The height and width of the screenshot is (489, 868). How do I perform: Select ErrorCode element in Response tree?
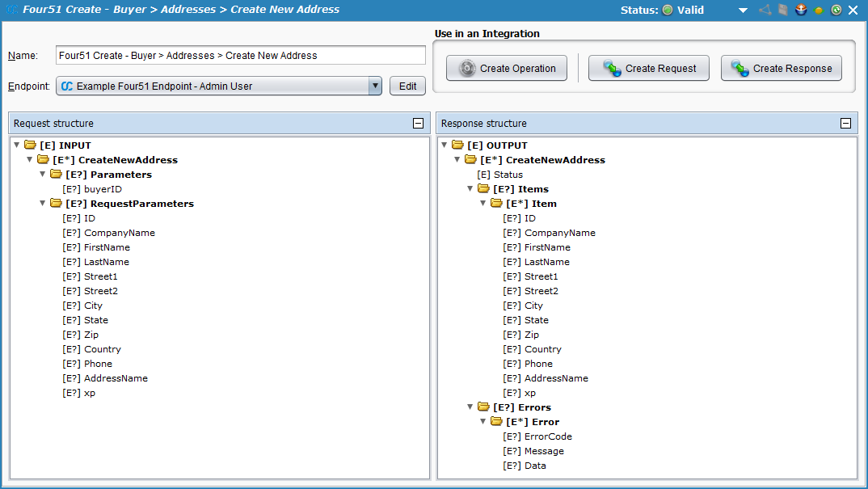coord(547,436)
